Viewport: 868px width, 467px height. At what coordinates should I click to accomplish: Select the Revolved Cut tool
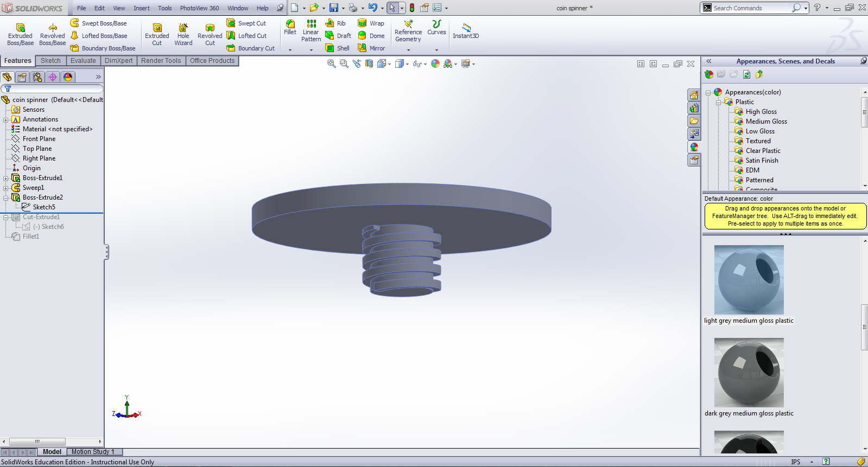tap(210, 35)
